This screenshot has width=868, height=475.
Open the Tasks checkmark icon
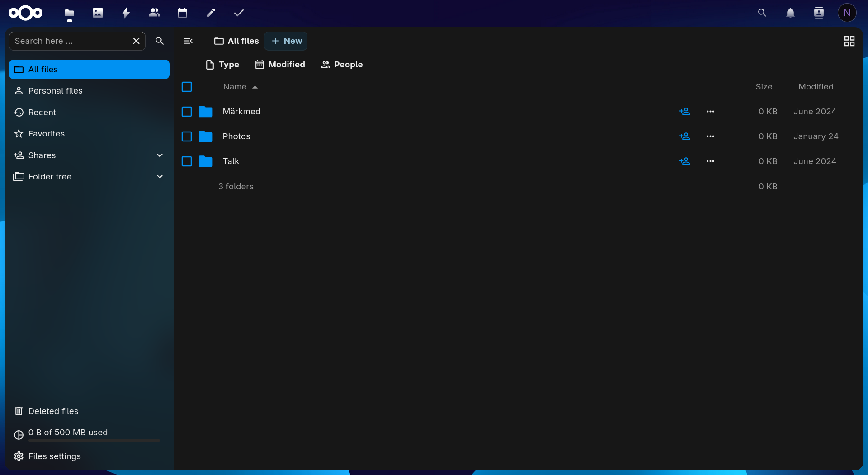[x=239, y=13]
